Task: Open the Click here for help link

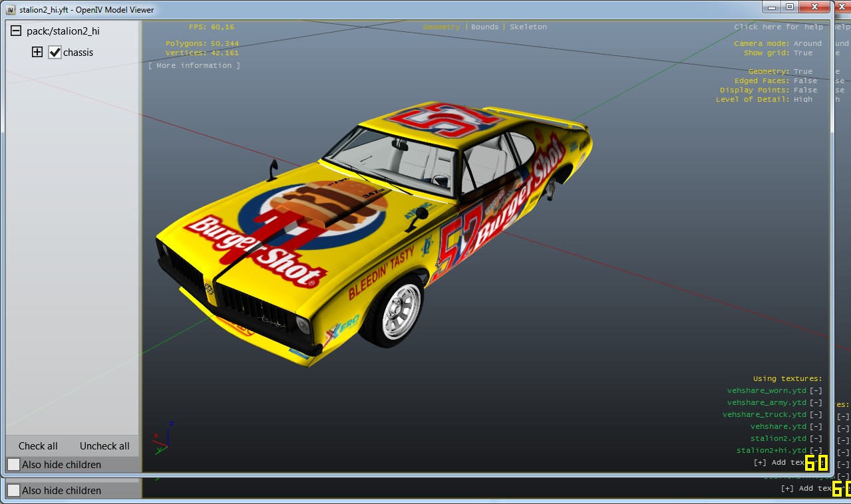Action: pyautogui.click(x=778, y=27)
